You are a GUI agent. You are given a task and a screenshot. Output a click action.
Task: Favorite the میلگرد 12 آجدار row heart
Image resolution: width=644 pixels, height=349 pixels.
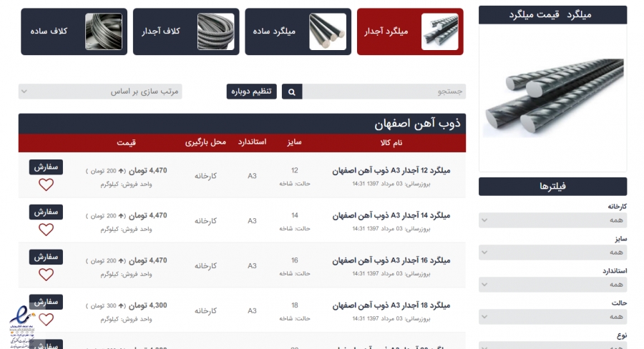(46, 185)
